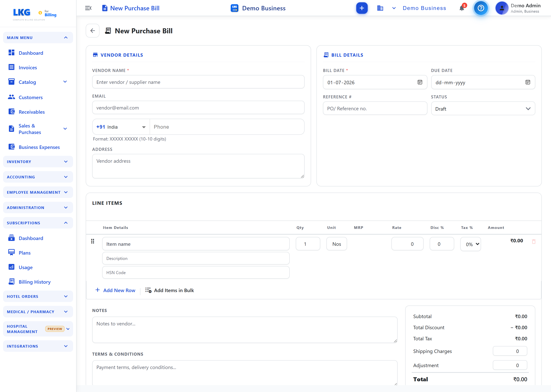Toggle the sidebar collapse menu icon
Image resolution: width=551 pixels, height=392 pixels.
click(x=88, y=8)
